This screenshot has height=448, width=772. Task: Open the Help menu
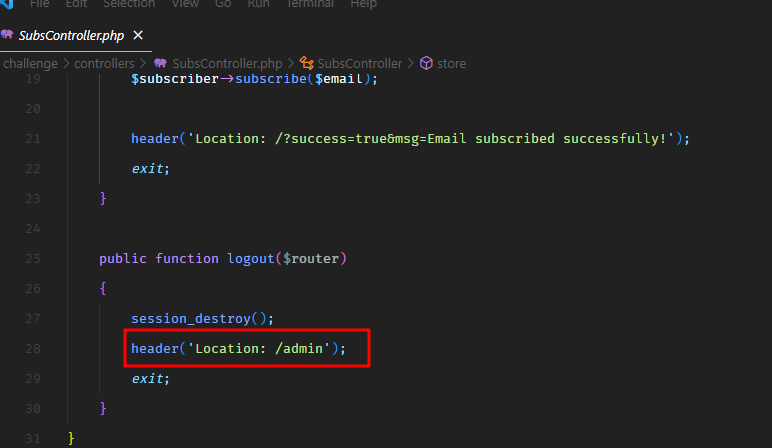tap(363, 4)
